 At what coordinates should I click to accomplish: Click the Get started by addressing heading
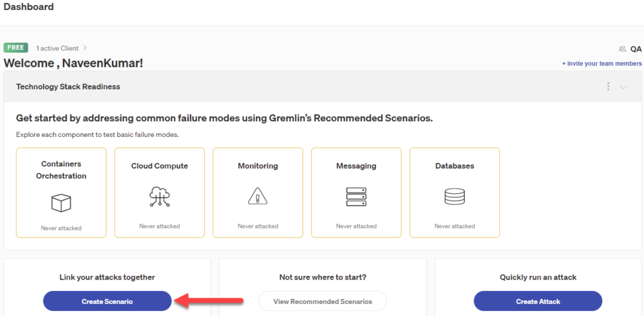pos(225,119)
